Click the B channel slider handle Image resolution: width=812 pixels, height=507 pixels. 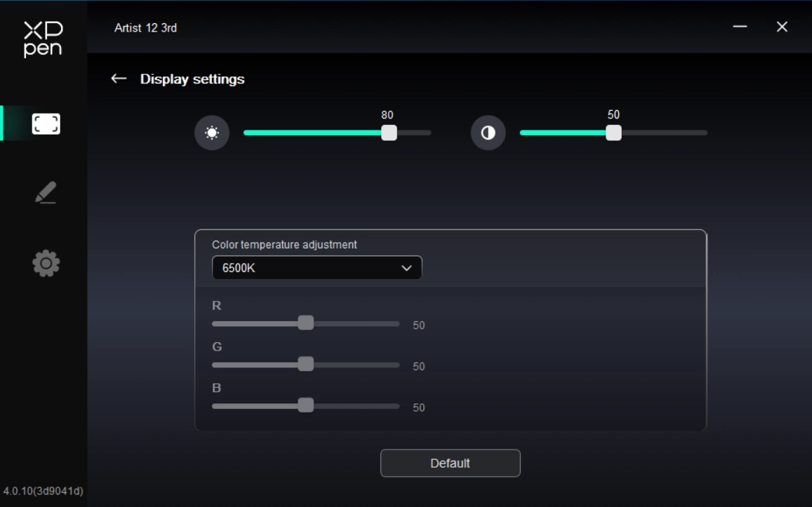tap(305, 405)
